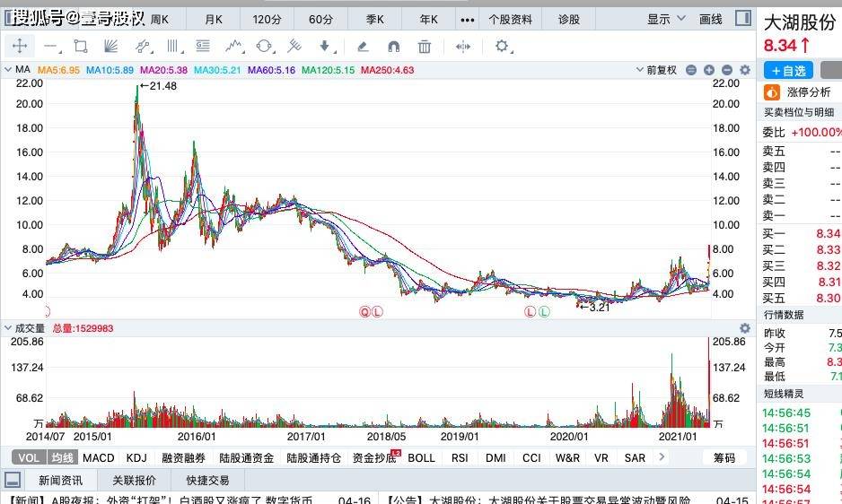This screenshot has width=842, height=504.
Task: Select the rectangle drawing tool
Action: point(81,46)
